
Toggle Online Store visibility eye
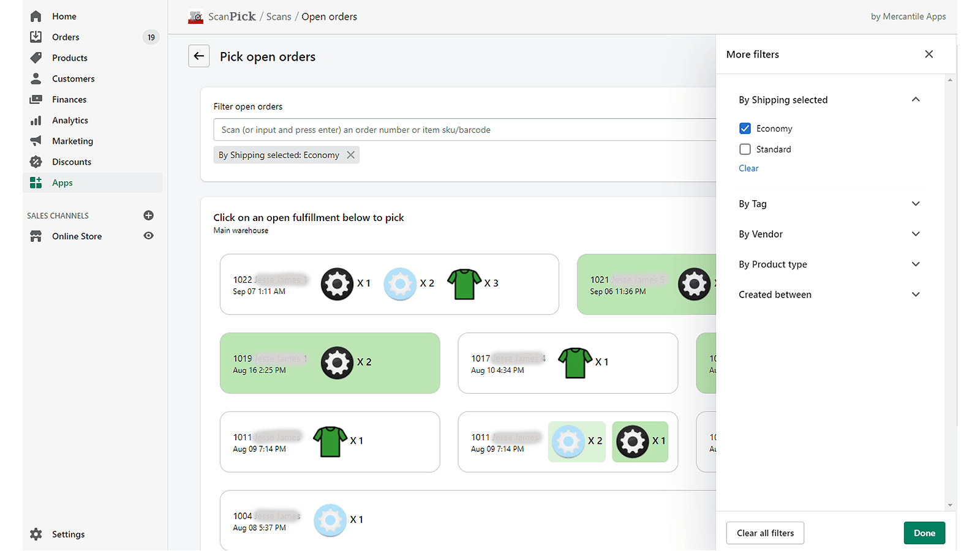coord(148,236)
